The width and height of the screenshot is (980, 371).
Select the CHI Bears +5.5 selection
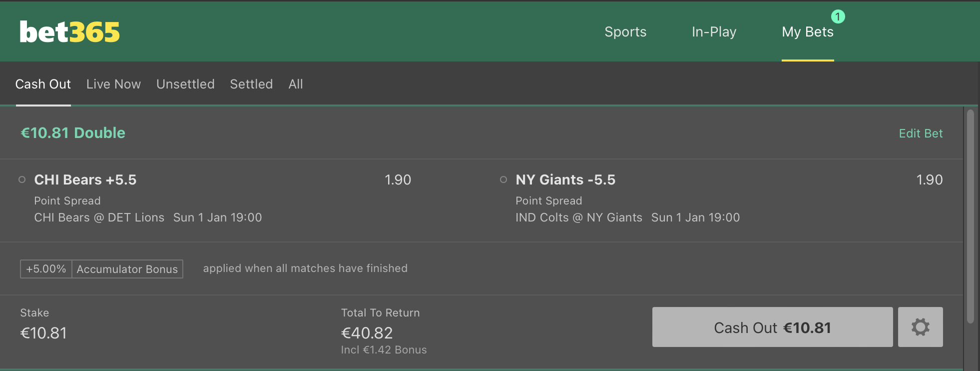pos(85,180)
